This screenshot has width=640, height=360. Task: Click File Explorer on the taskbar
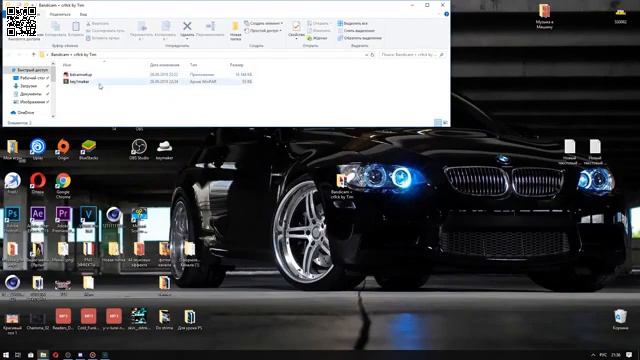[43, 355]
